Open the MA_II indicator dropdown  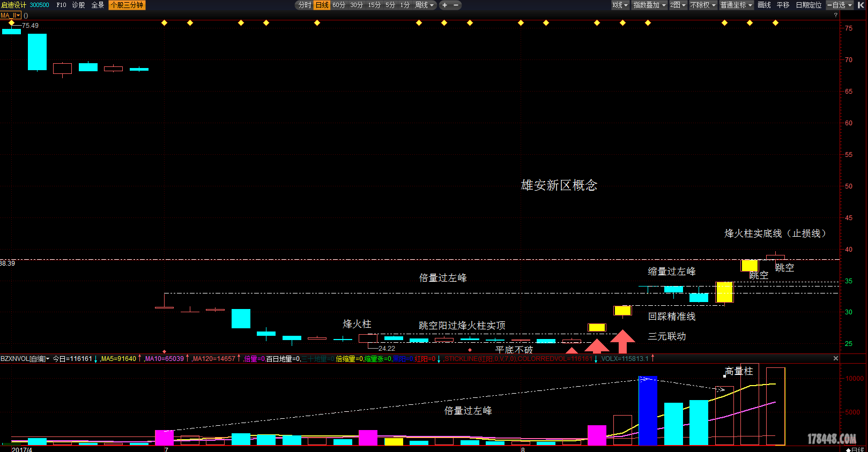tap(11, 16)
